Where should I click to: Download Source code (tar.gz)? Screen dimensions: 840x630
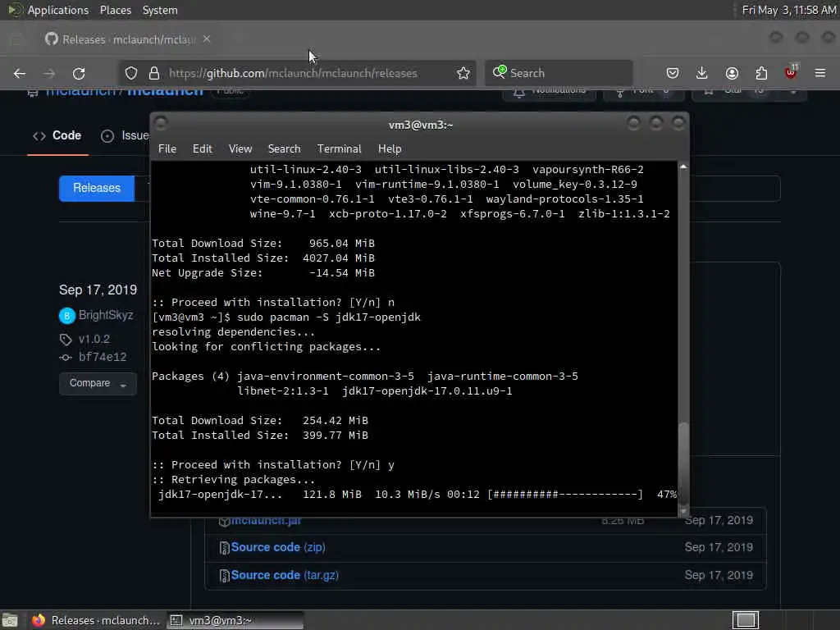point(285,575)
